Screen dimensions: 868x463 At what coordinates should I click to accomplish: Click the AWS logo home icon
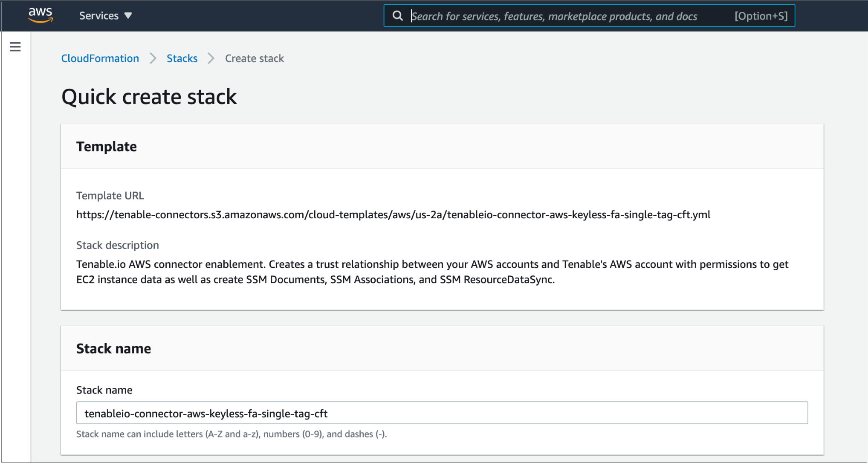[41, 15]
